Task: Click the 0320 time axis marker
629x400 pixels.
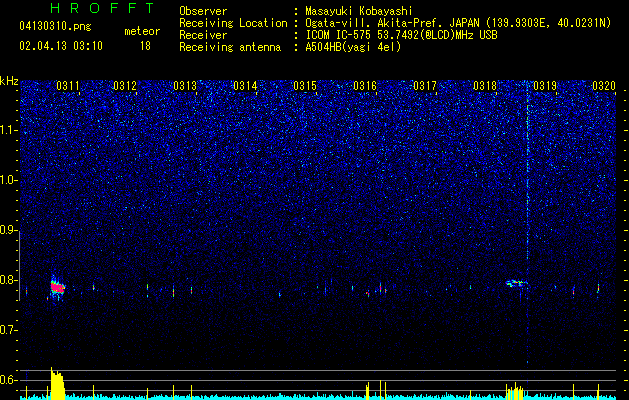Action: [604, 85]
